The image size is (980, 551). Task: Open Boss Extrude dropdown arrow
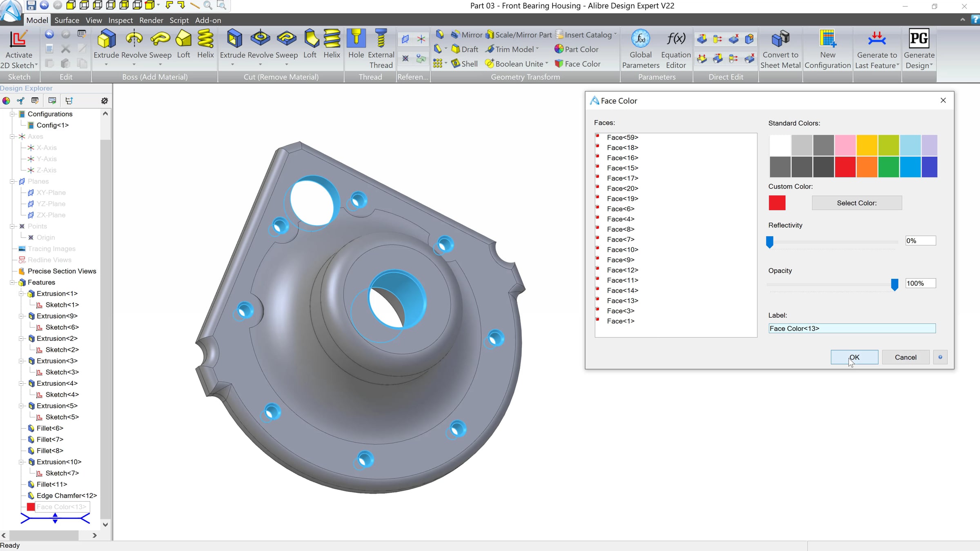106,64
